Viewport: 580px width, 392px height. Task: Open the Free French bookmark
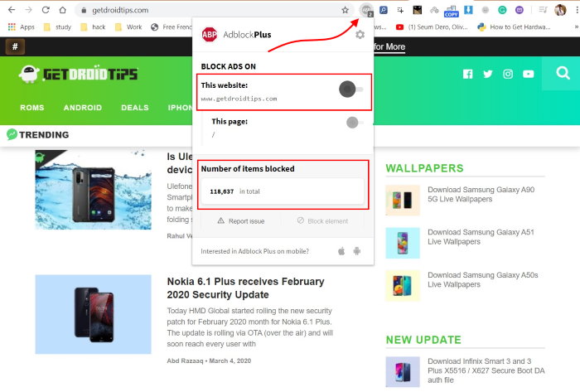[x=172, y=27]
